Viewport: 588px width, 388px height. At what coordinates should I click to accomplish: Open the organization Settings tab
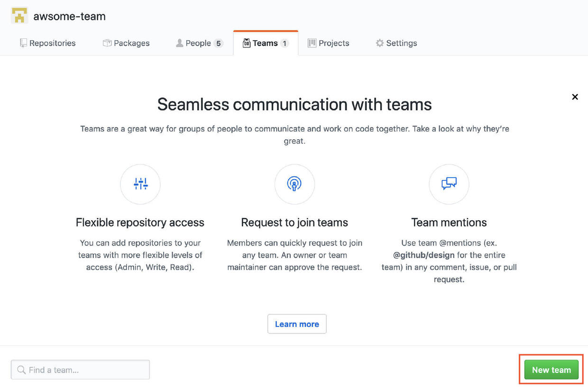[x=396, y=43]
